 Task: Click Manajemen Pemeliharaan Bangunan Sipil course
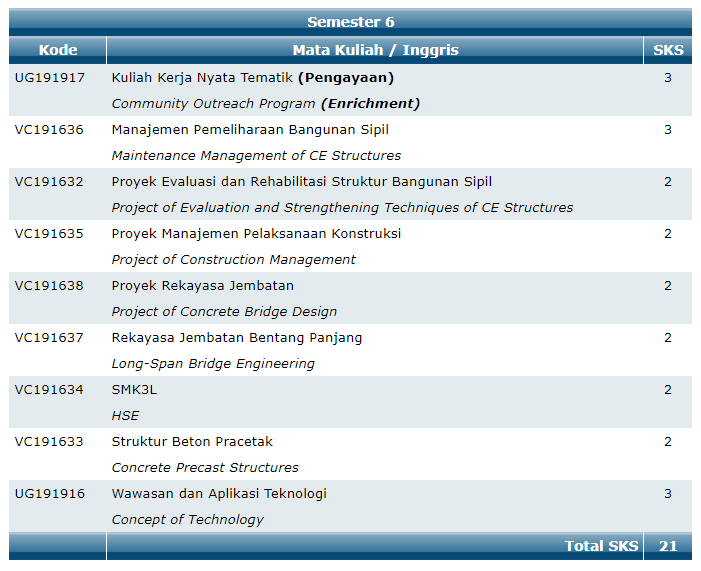(x=250, y=130)
